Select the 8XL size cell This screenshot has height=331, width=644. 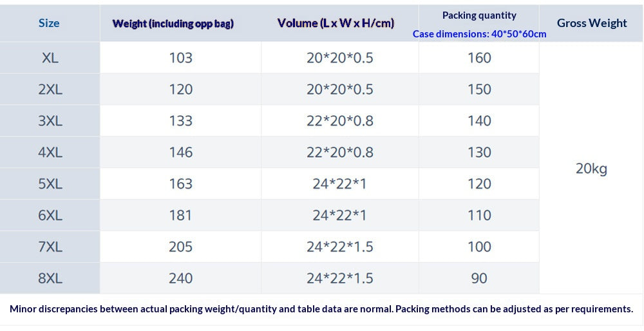click(x=50, y=278)
